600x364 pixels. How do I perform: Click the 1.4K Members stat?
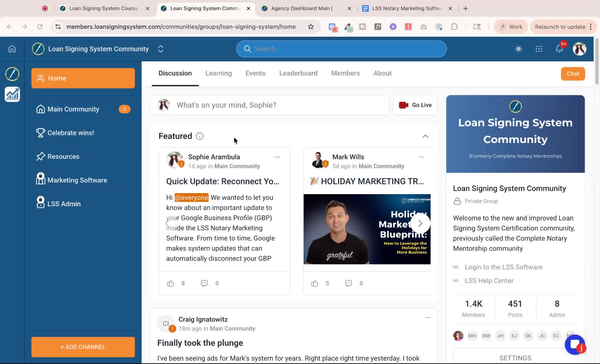[x=473, y=308]
